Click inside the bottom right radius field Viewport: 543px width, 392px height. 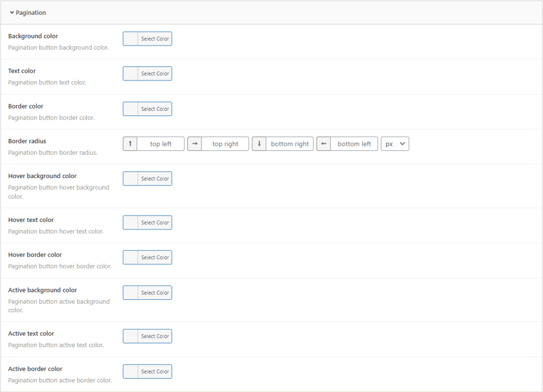(x=289, y=144)
